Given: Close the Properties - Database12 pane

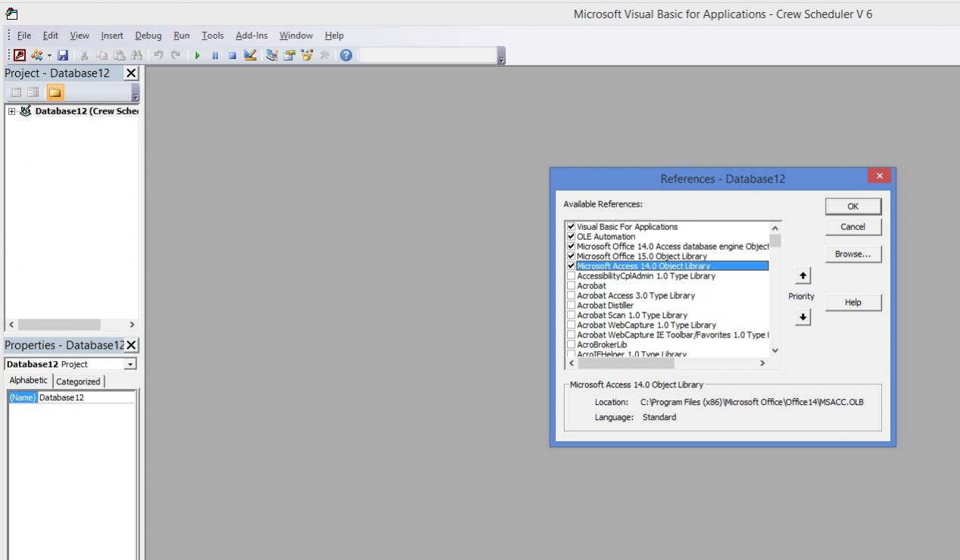Looking at the screenshot, I should click(131, 345).
